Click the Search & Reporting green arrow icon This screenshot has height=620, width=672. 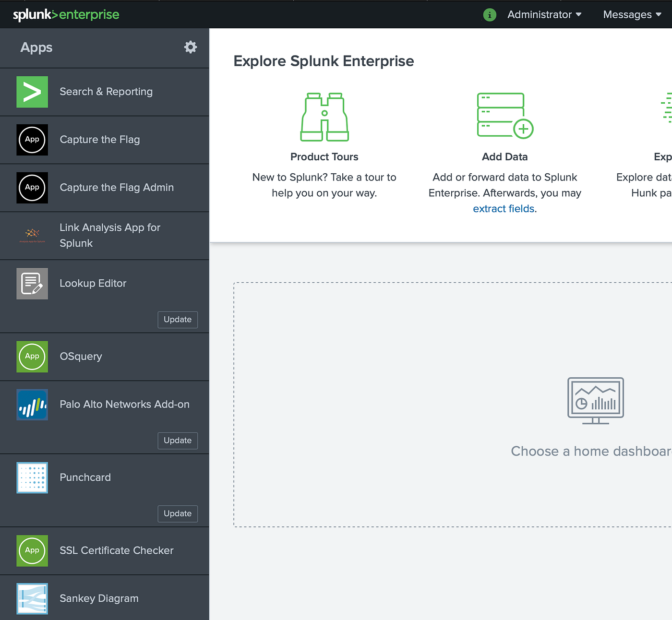tap(32, 92)
